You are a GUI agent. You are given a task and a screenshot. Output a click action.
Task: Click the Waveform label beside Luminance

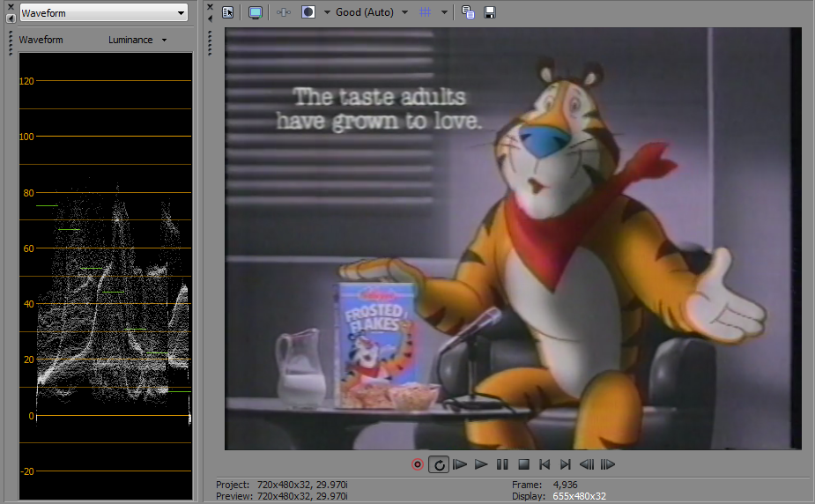[41, 40]
